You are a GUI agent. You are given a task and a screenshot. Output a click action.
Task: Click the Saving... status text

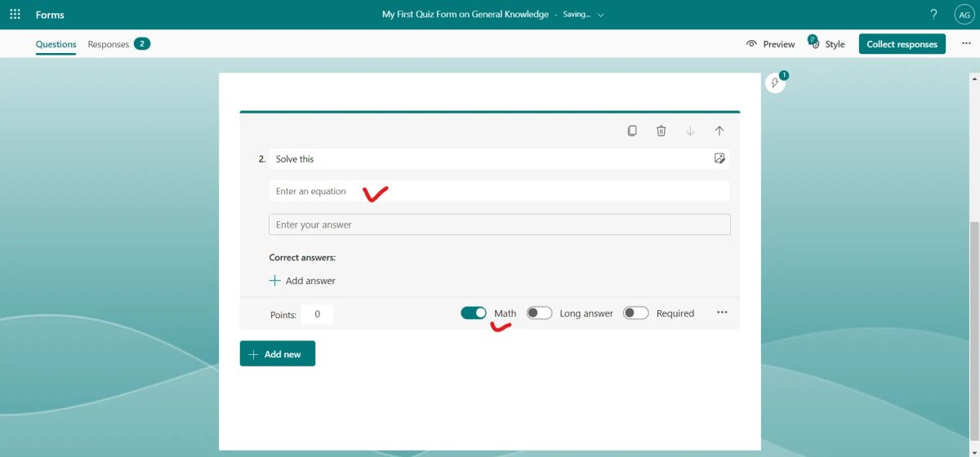pos(577,15)
